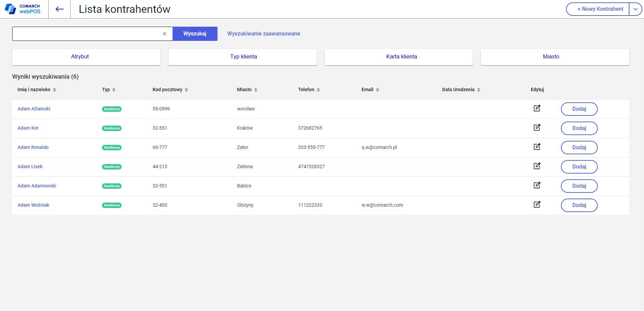Open Adam Kot's name link
The image size is (644, 311).
(28, 128)
